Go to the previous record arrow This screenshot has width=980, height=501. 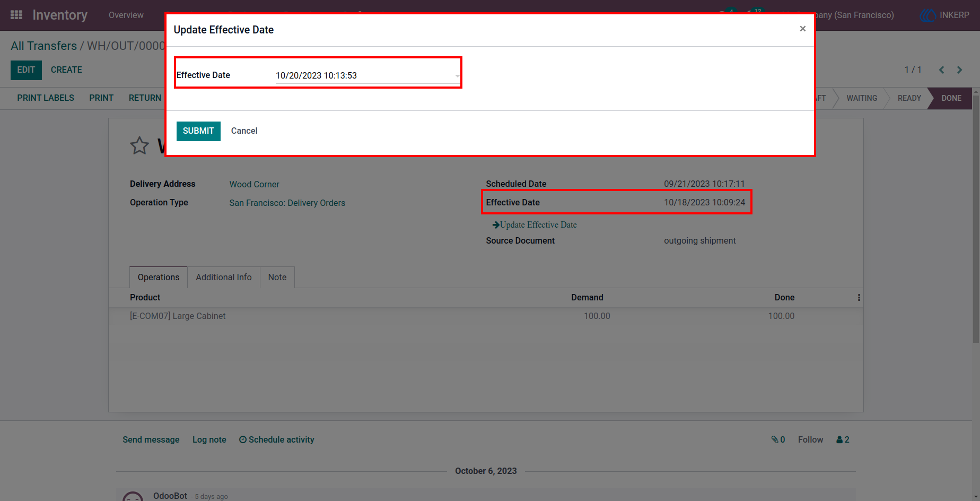pyautogui.click(x=942, y=70)
